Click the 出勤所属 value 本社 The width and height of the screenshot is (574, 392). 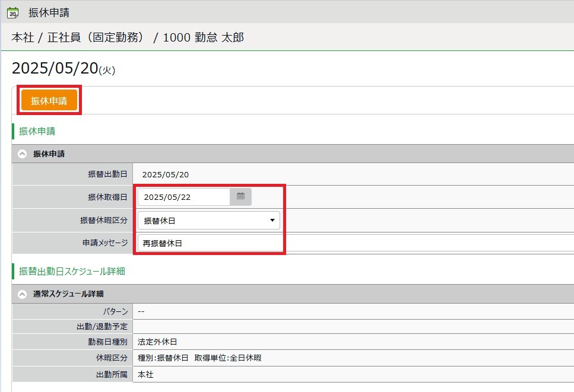(x=145, y=375)
